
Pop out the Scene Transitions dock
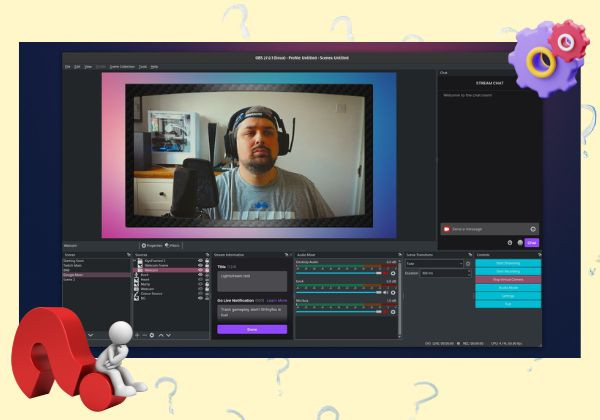click(470, 254)
